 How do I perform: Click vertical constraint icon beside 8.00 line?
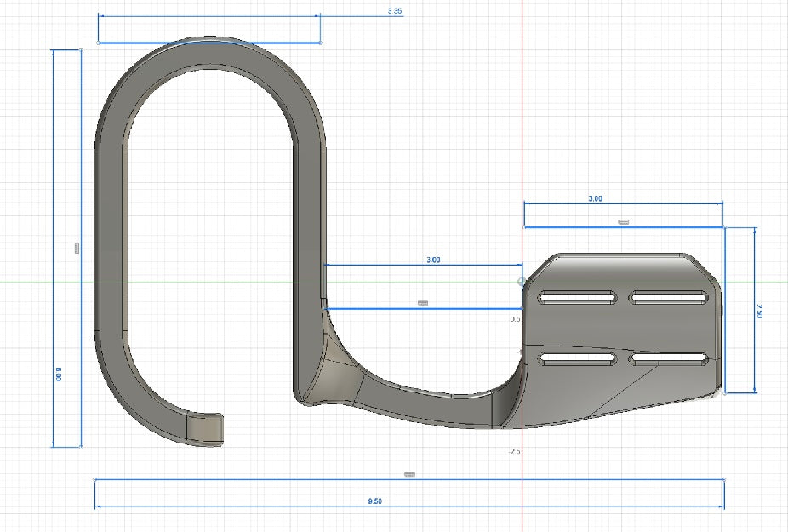(77, 248)
